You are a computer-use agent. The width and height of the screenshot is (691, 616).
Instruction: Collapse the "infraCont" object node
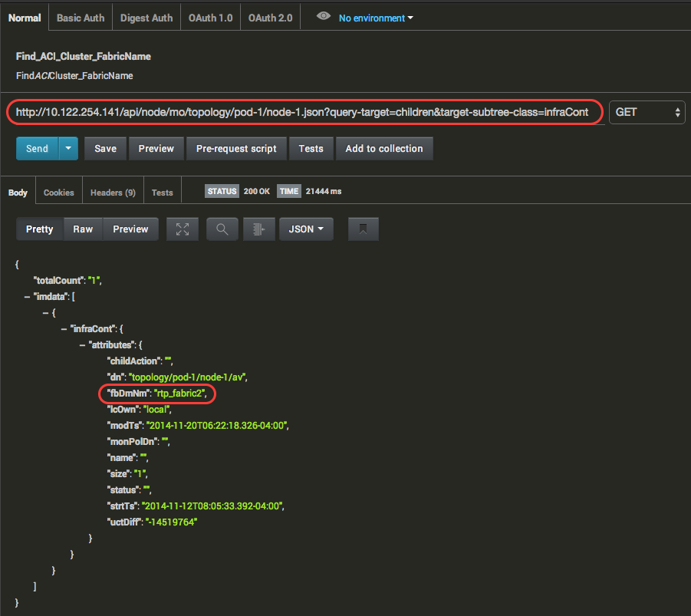(x=64, y=329)
